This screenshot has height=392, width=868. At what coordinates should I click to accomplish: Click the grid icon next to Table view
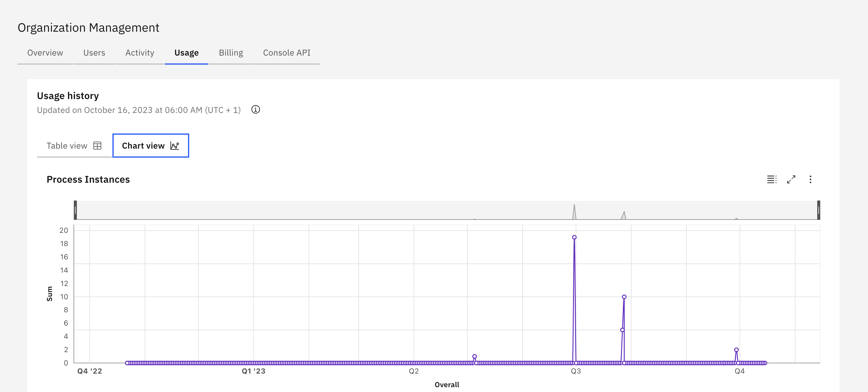coord(97,146)
